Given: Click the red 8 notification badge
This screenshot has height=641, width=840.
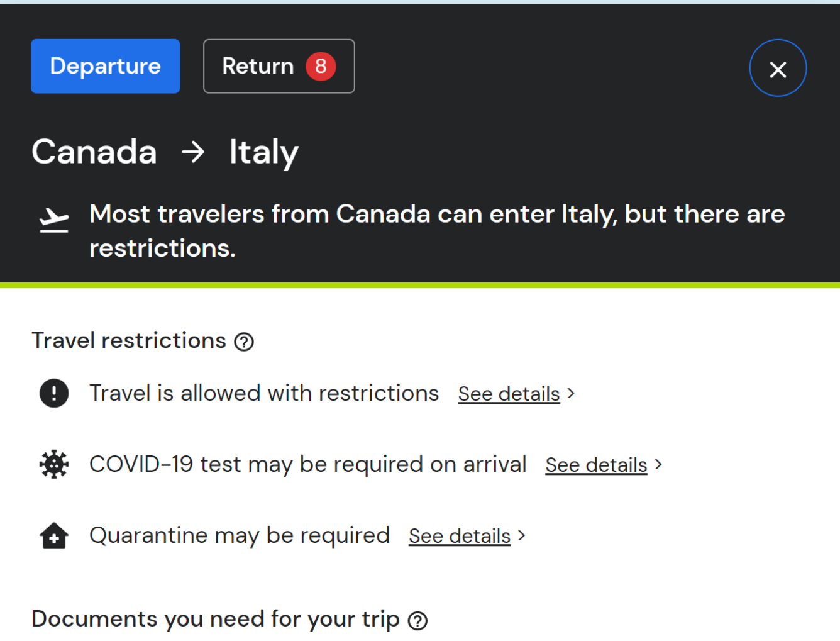Looking at the screenshot, I should tap(321, 66).
